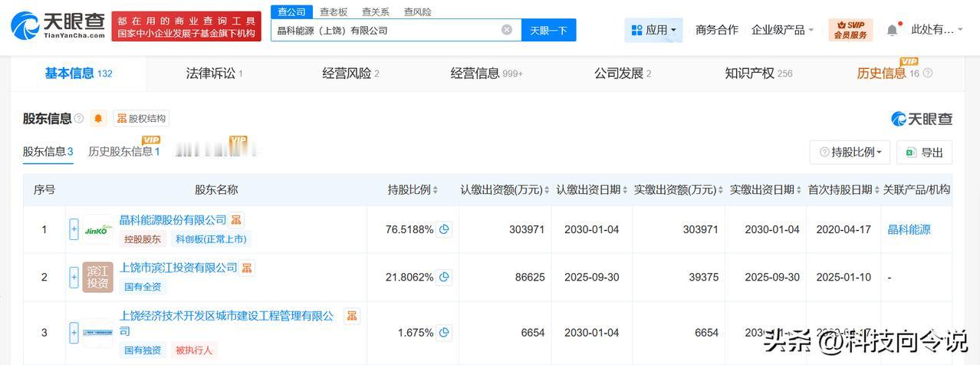Screen dimensions: 980x365
Task: Select the 经营信息 tab
Action: pos(486,74)
